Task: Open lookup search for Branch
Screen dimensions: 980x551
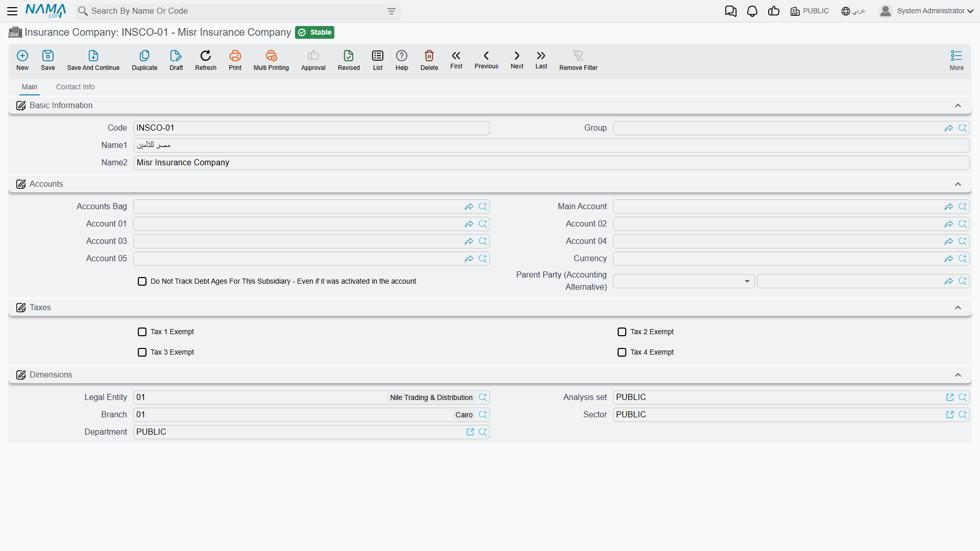Action: (483, 415)
